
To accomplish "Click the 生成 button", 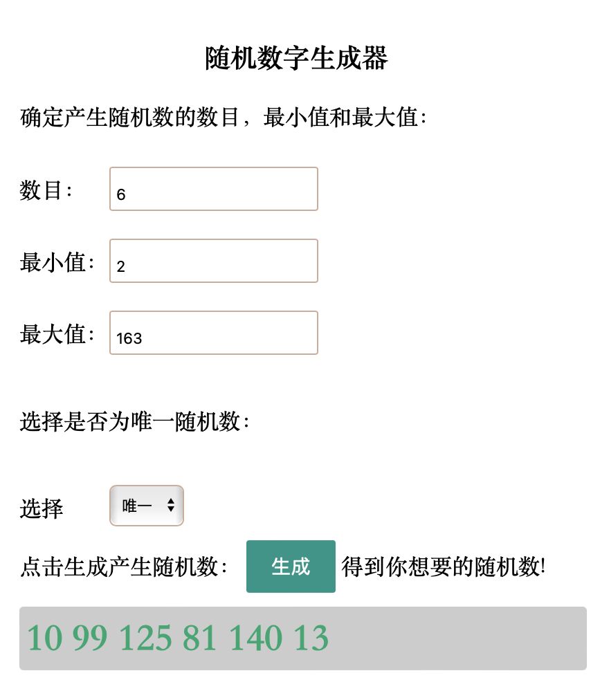I will 291,567.
